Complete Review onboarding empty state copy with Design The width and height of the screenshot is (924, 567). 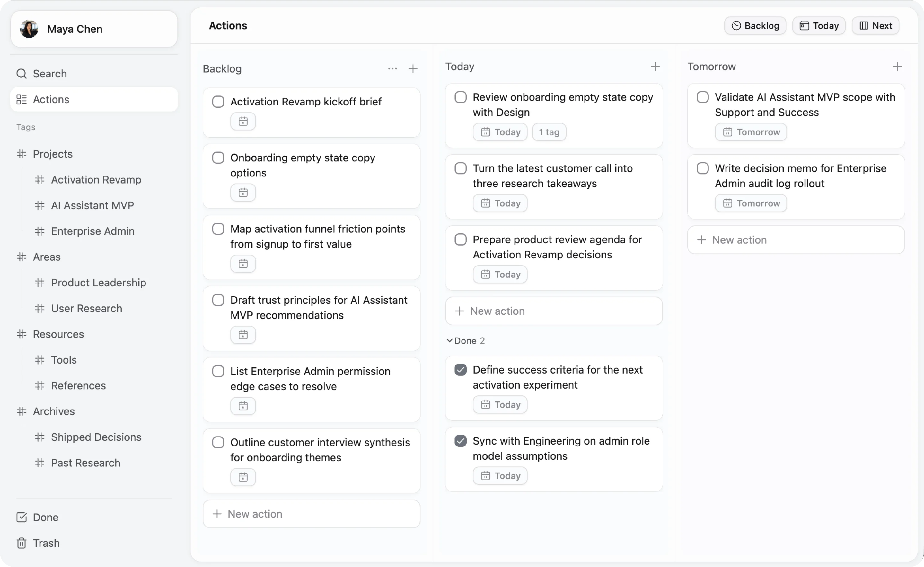coord(461,97)
